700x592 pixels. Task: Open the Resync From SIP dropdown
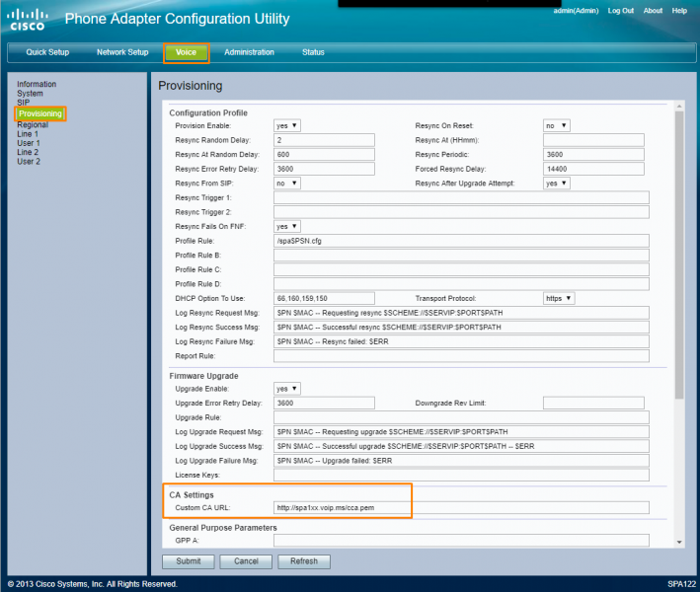point(287,184)
